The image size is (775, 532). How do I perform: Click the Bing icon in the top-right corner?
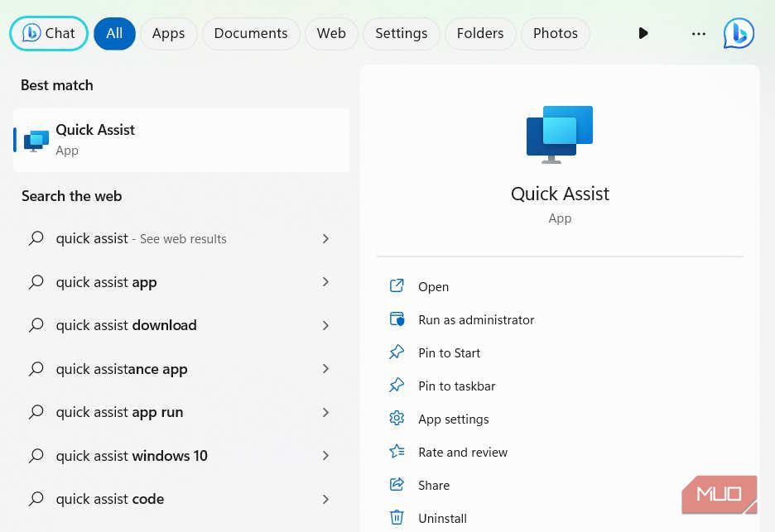[x=738, y=33]
